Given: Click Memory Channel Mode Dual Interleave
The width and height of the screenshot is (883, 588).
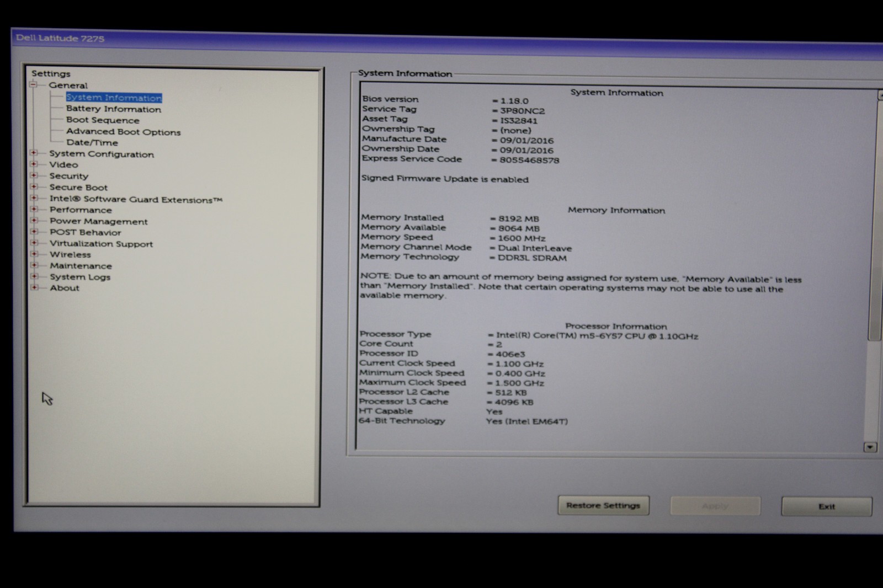Looking at the screenshot, I should tap(535, 248).
